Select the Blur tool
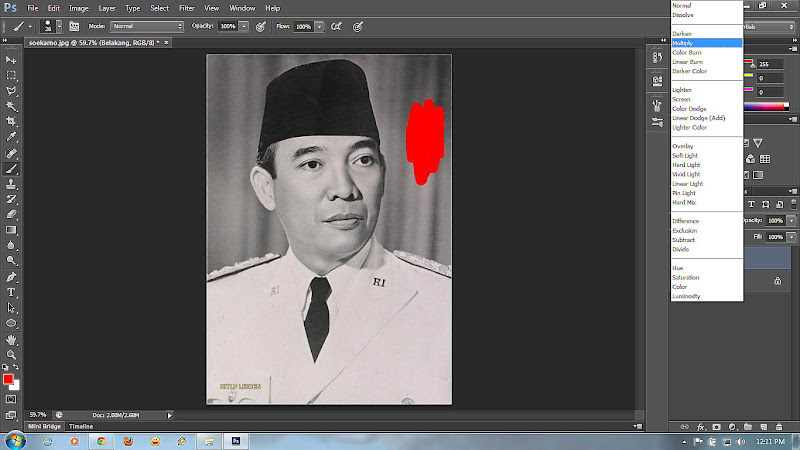800x450 pixels. coord(11,245)
